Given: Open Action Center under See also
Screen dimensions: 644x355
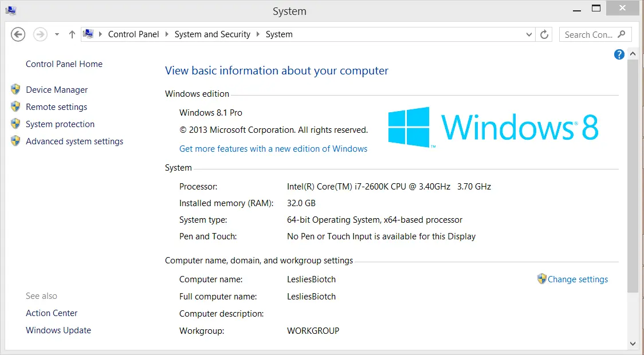Looking at the screenshot, I should (52, 313).
